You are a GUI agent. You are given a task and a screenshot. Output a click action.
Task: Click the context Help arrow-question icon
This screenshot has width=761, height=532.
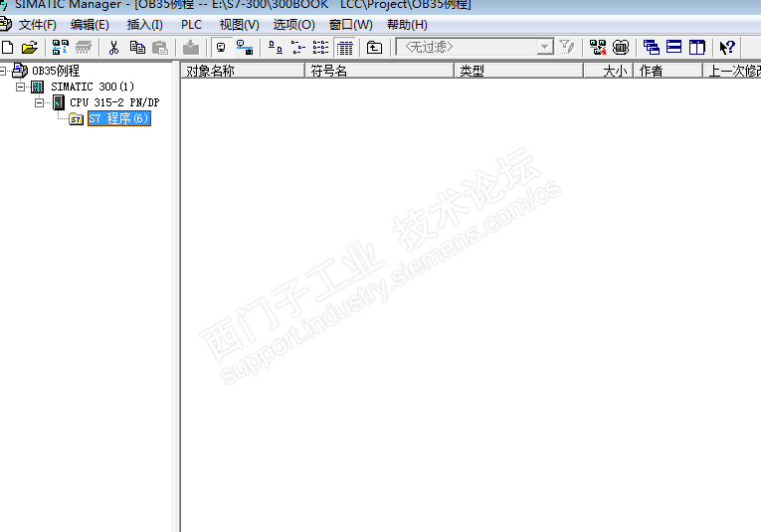(x=727, y=48)
